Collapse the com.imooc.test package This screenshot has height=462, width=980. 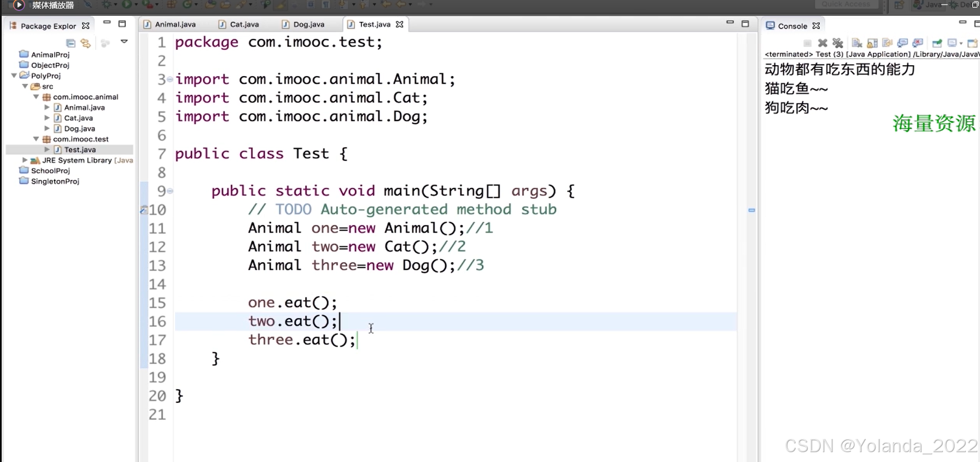coord(36,139)
